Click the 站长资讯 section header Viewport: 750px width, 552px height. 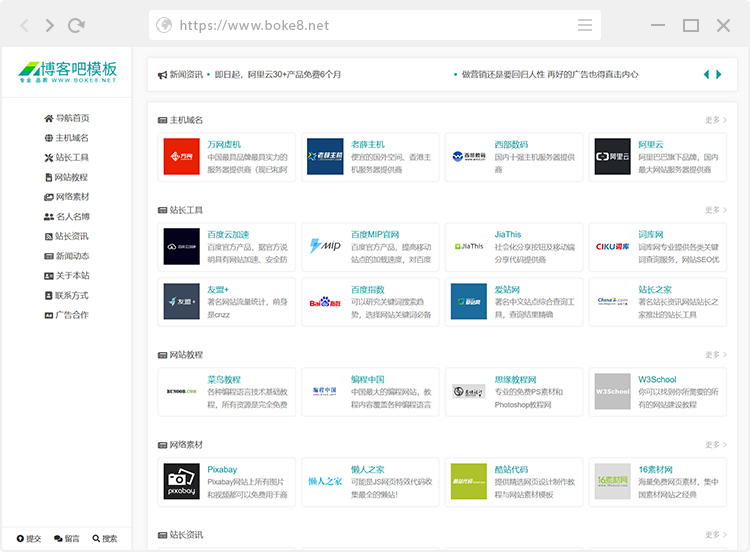click(x=180, y=535)
